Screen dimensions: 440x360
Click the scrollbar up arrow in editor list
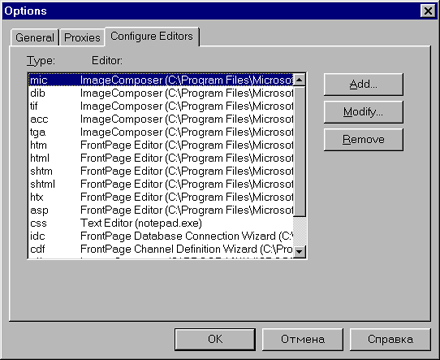299,80
